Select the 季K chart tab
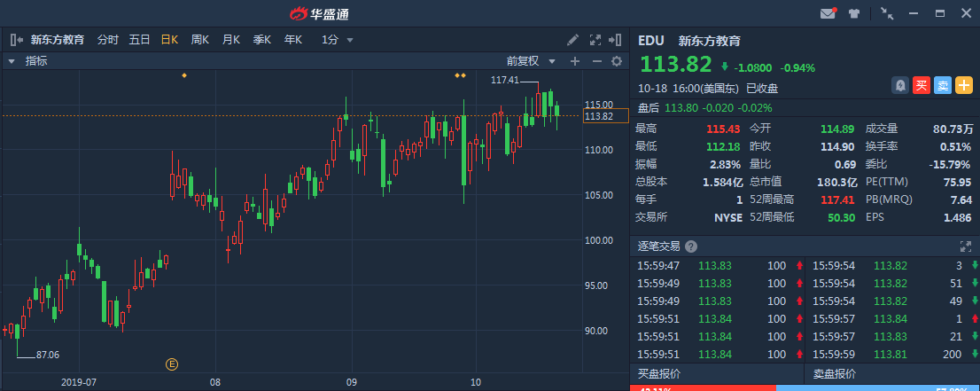 pyautogui.click(x=262, y=40)
